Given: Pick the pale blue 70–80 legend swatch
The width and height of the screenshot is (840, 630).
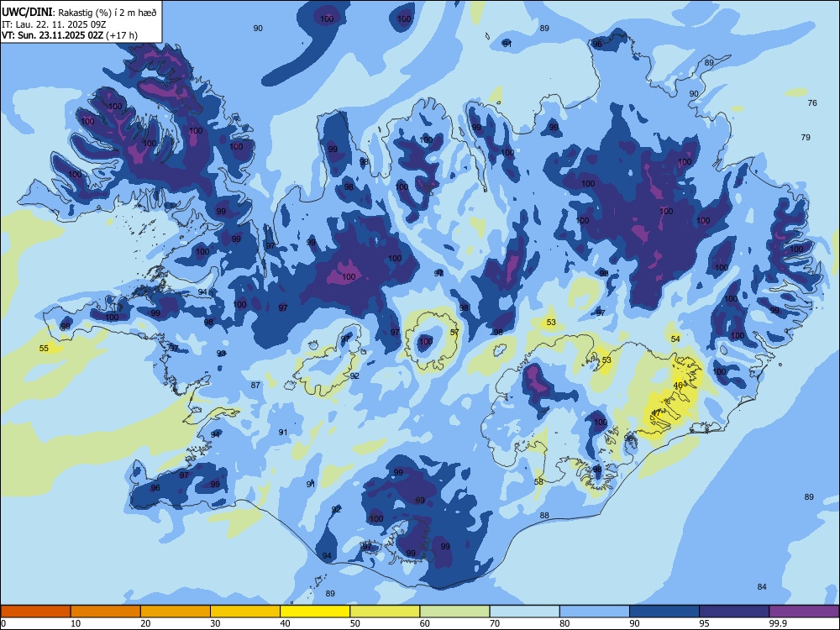Looking at the screenshot, I should pyautogui.click(x=524, y=612).
